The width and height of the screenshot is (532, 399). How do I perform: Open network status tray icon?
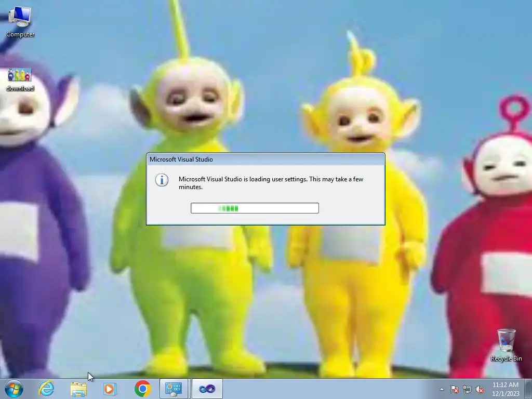(467, 389)
